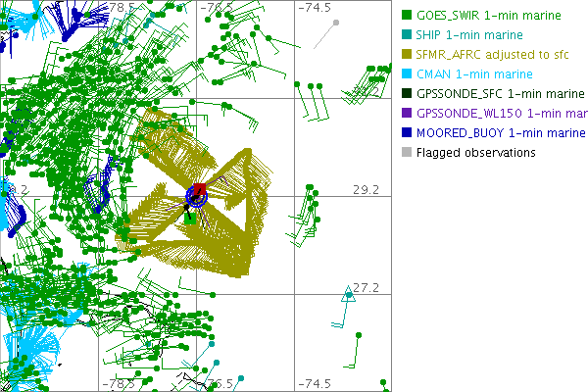The image size is (588, 392).
Task: Click the dark green GPSSONDE_SFC legend square
Action: 407,94
